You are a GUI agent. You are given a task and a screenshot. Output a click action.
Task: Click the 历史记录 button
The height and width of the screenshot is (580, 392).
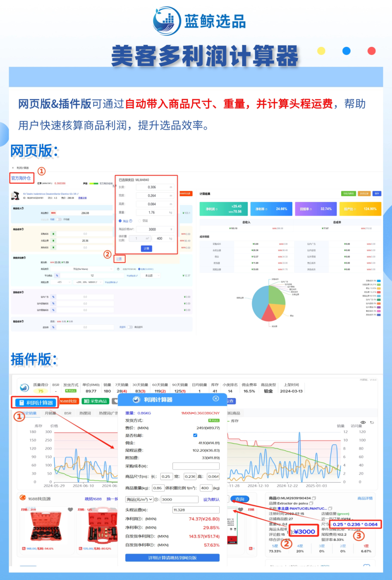tap(364, 193)
